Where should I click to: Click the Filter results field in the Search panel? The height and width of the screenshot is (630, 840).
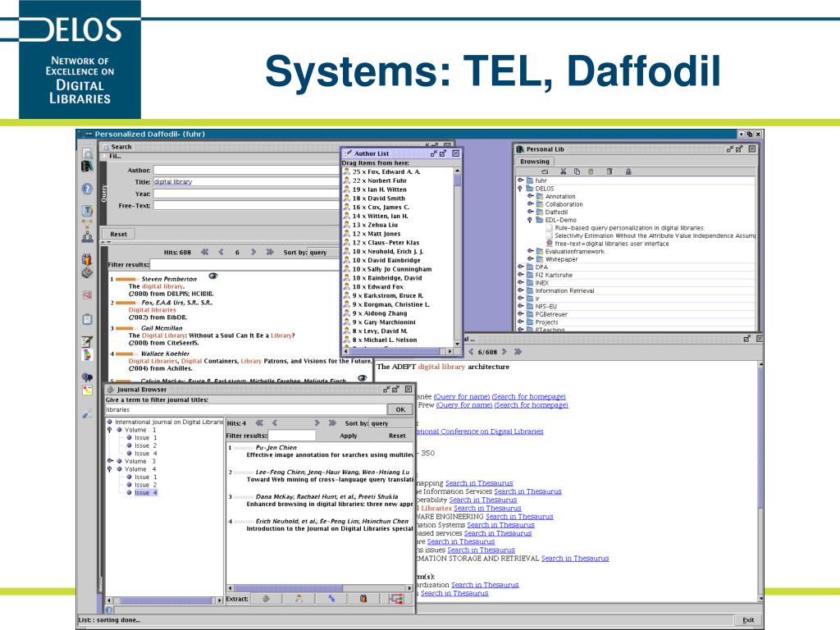pos(245,265)
